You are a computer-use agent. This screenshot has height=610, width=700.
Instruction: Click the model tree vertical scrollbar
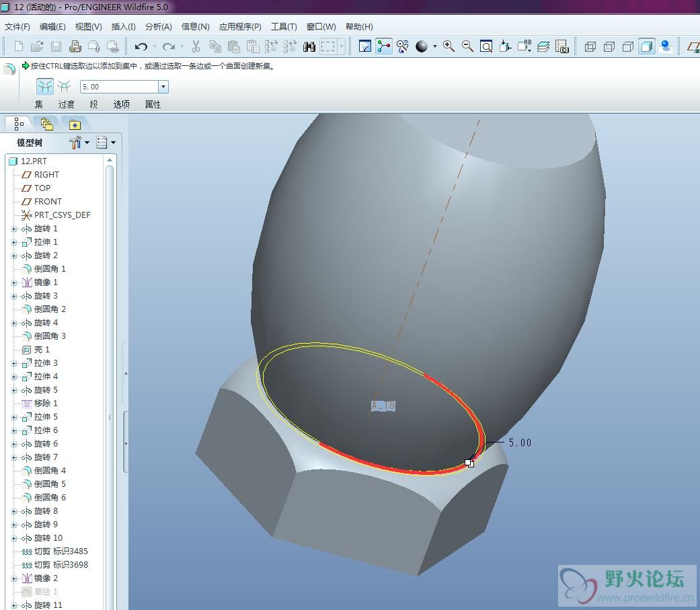pos(110,384)
